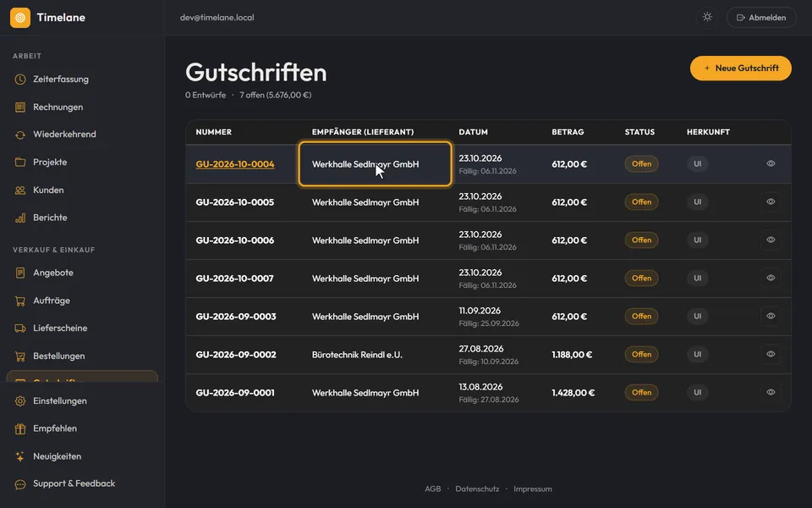
Task: Click the Berichte bar chart icon
Action: click(x=20, y=218)
